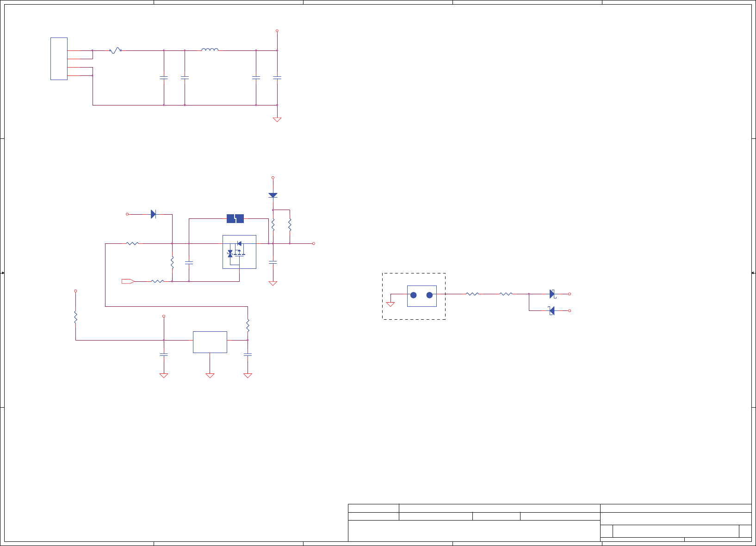
Task: Select the inductor coil in top filter
Action: click(x=210, y=50)
